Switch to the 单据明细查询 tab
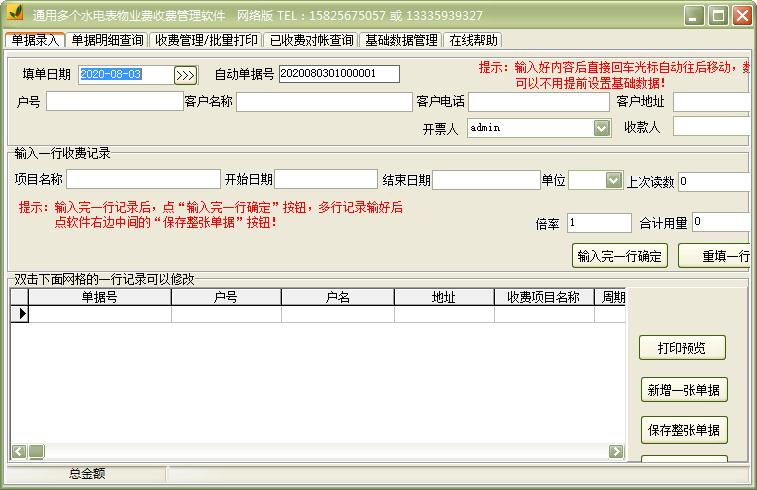Image resolution: width=757 pixels, height=490 pixels. point(107,40)
